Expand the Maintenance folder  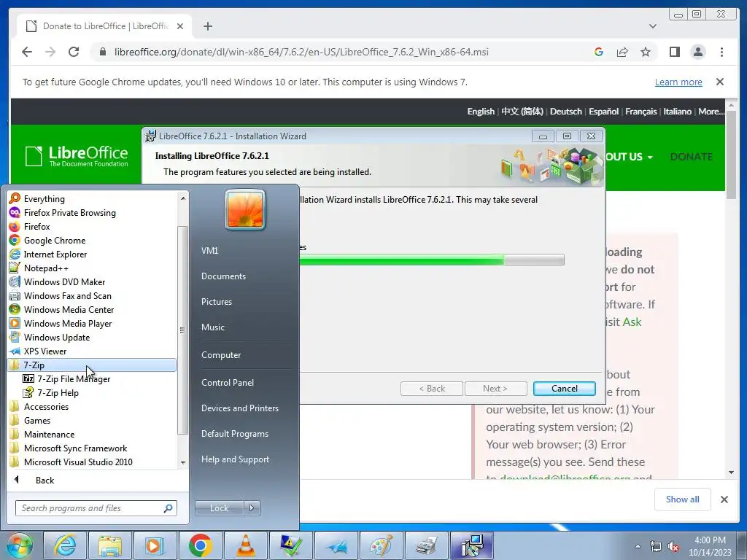(49, 435)
